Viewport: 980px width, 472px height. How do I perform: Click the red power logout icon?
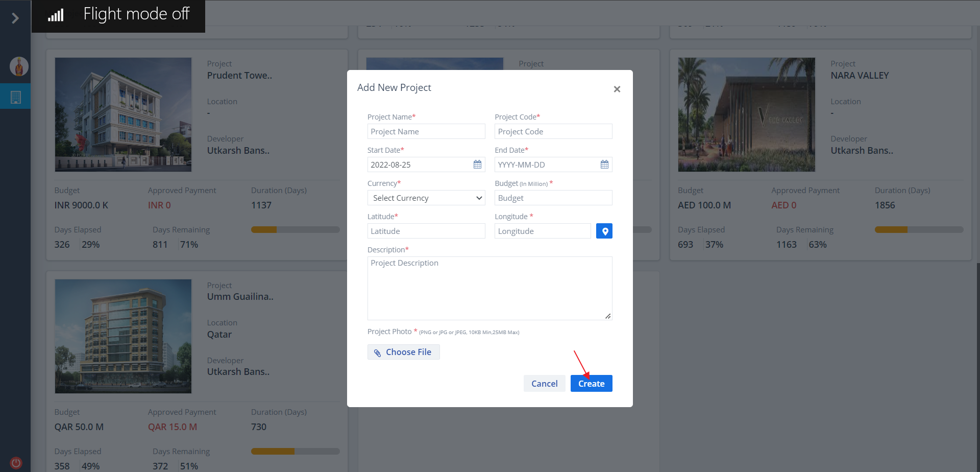(16, 463)
